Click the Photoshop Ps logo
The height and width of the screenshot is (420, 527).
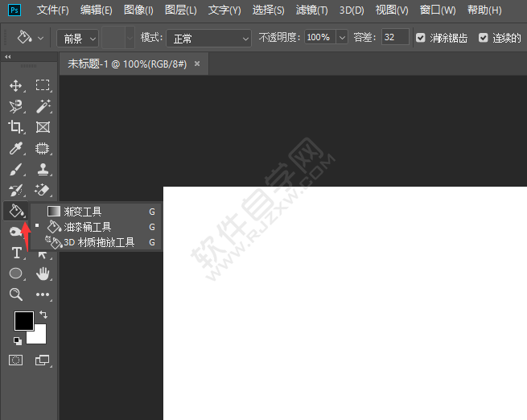[x=14, y=10]
